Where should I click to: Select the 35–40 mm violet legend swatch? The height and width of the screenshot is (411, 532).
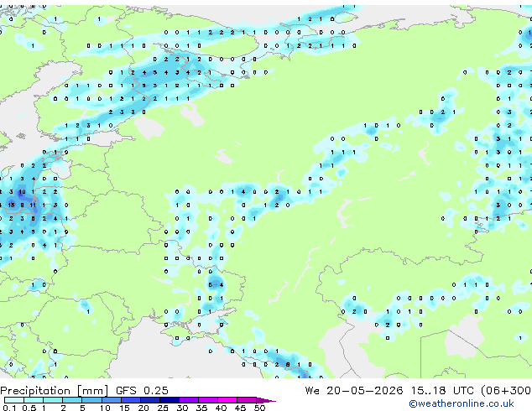pyautogui.click(x=208, y=400)
